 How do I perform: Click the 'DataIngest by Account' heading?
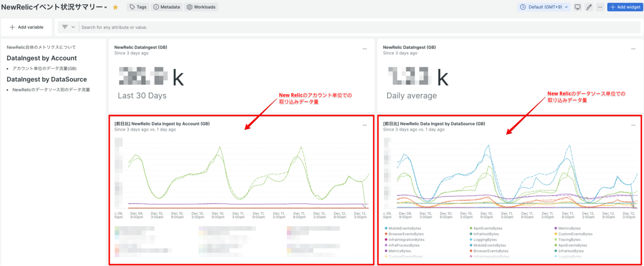[42, 58]
